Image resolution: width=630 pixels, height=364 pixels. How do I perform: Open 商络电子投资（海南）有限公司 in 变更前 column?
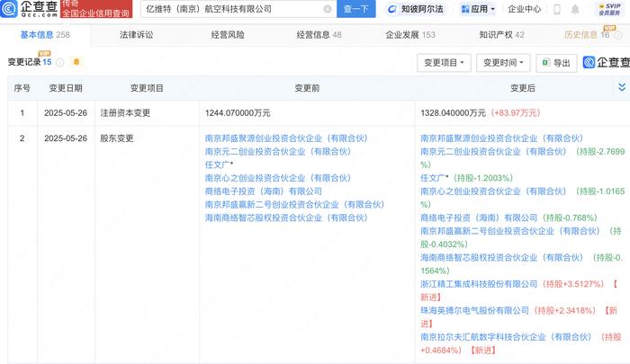[x=263, y=191]
